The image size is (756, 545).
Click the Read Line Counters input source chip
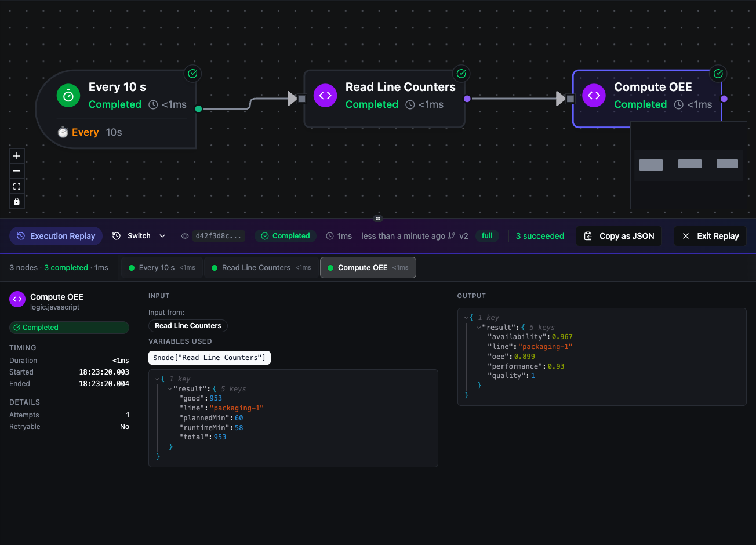[188, 326]
